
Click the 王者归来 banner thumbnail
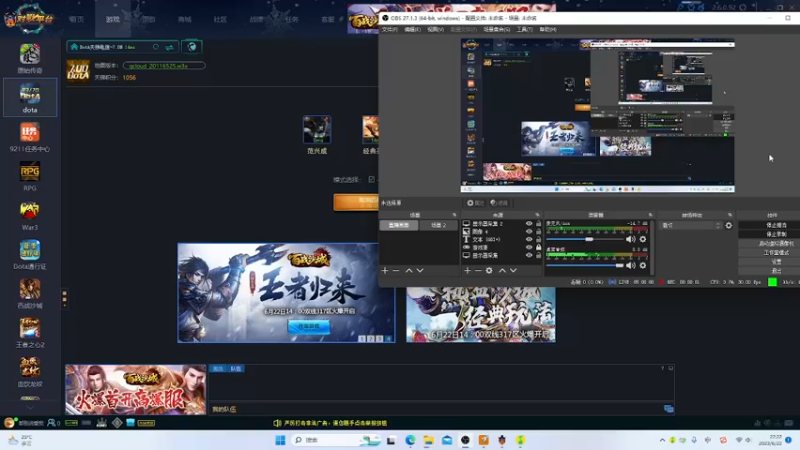[x=286, y=292]
